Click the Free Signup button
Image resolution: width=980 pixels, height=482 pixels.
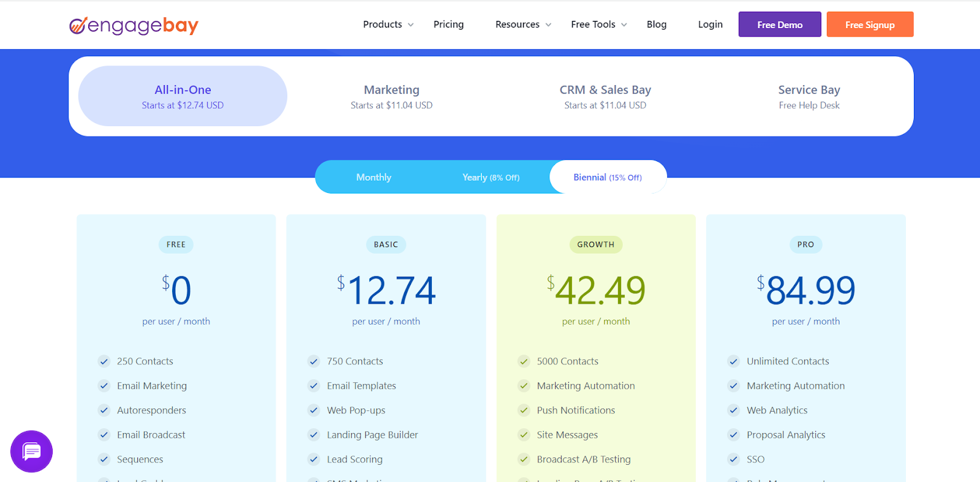click(870, 24)
